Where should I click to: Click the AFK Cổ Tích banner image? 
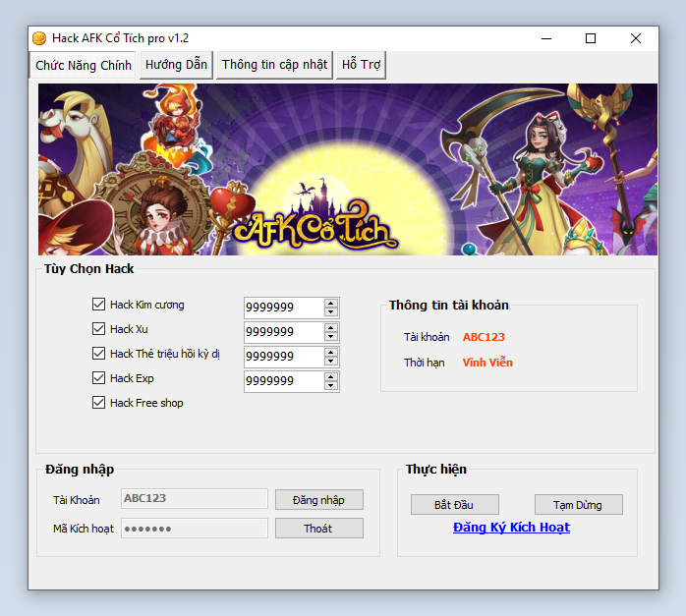[347, 169]
